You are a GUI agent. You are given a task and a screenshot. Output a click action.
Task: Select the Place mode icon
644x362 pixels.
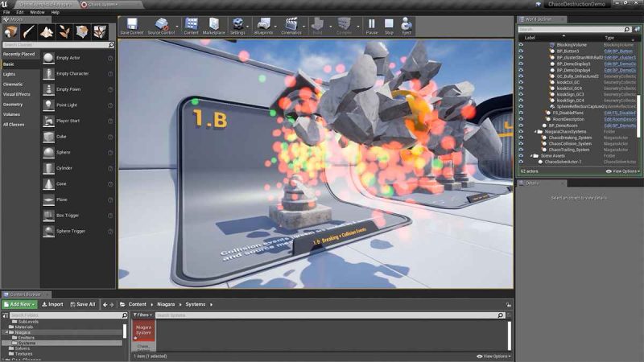tap(10, 31)
